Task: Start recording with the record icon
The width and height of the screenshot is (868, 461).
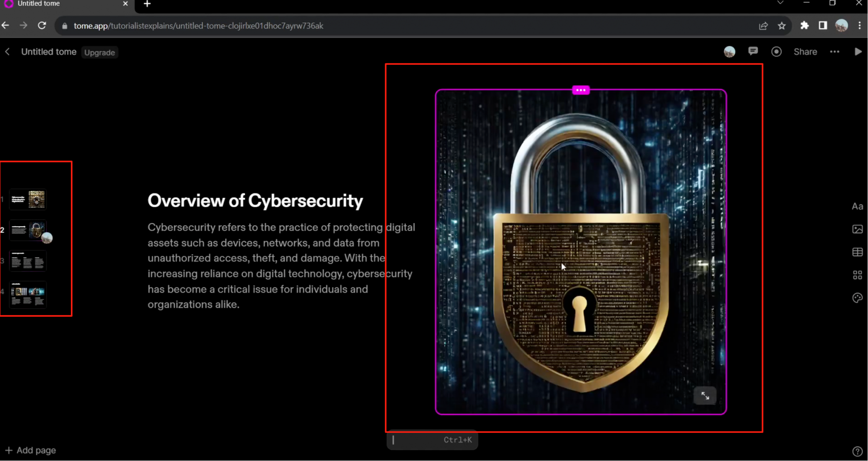Action: (x=776, y=52)
